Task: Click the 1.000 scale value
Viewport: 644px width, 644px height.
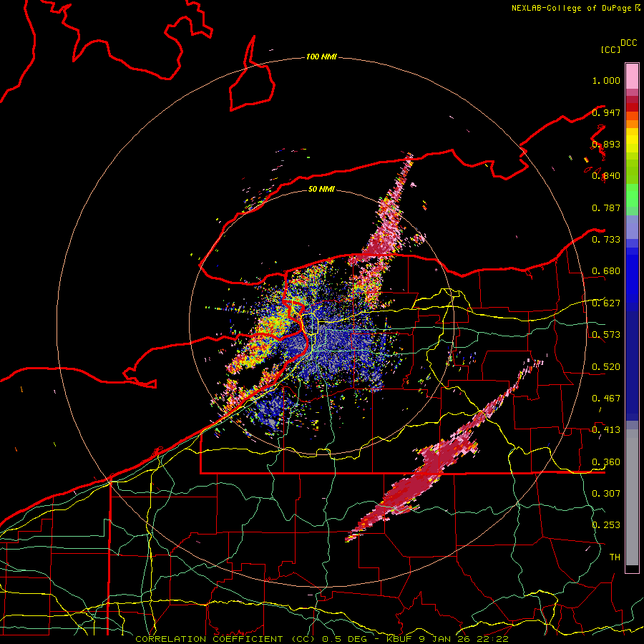Action: click(x=606, y=80)
